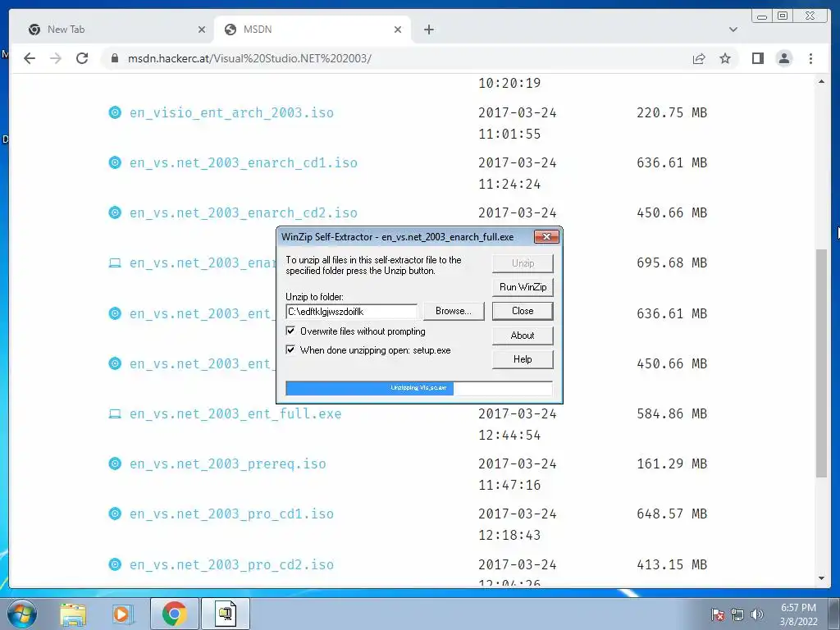Screen dimensions: 840x630
Task: Open the About button in WinZip dialog
Action: [x=523, y=336]
